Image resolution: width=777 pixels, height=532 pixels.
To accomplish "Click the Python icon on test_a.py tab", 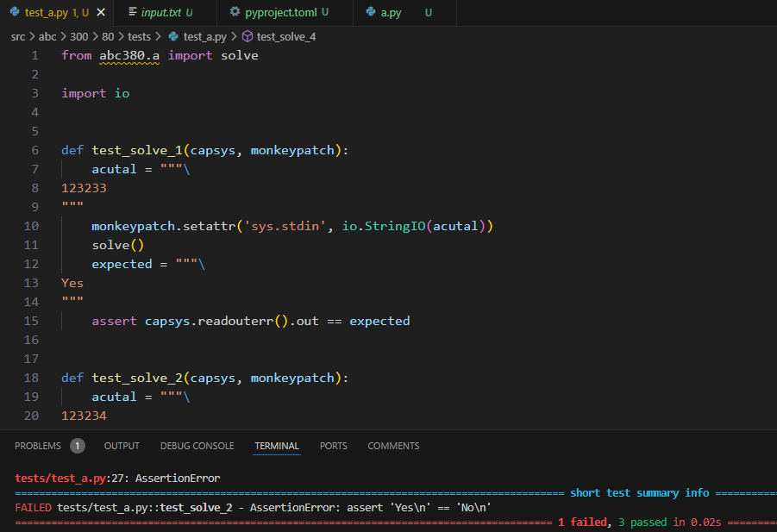I will 15,12.
